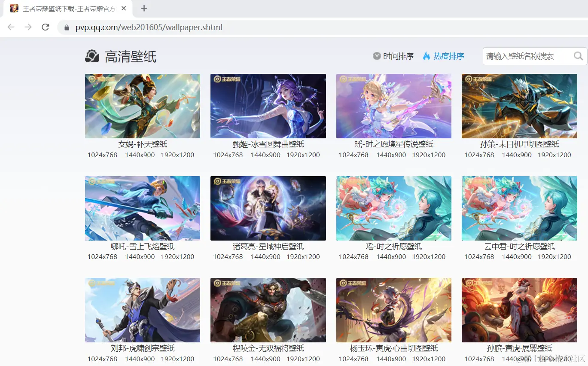This screenshot has width=588, height=366.
Task: Click the 瑶-时之愿境星传说壁纸 title
Action: 394,144
